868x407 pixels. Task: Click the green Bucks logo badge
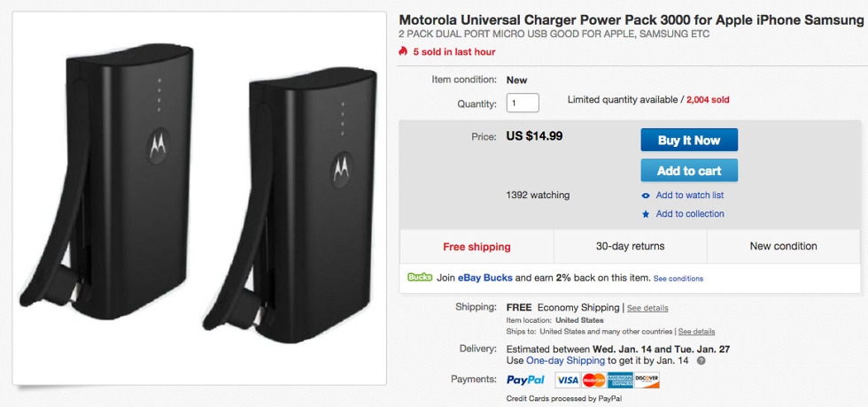click(420, 277)
